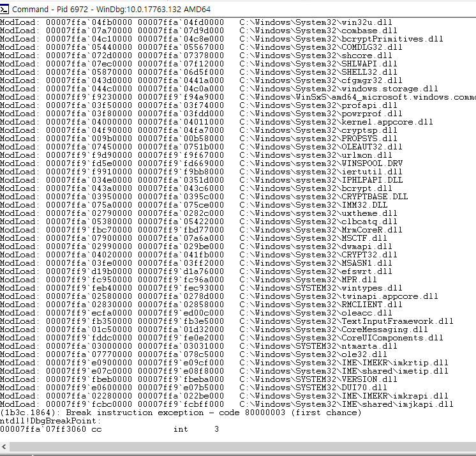Select the CoreUIComponents.dll row
The image size is (476, 456).
click(221, 338)
